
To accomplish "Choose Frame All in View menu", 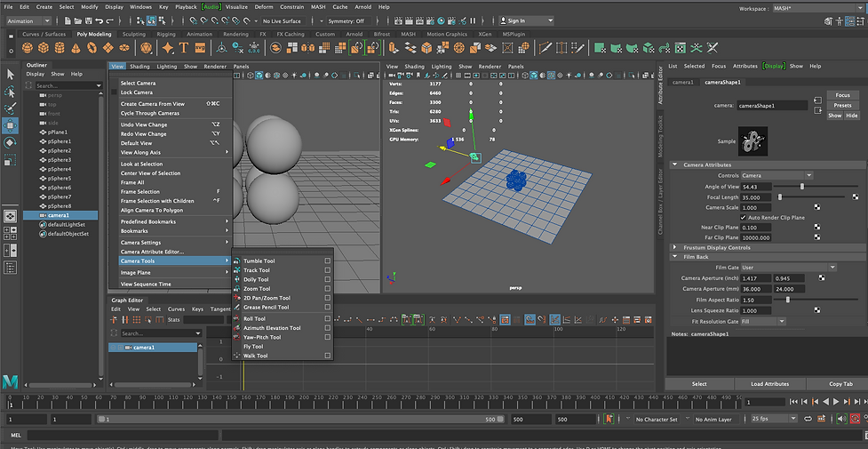I will point(132,182).
